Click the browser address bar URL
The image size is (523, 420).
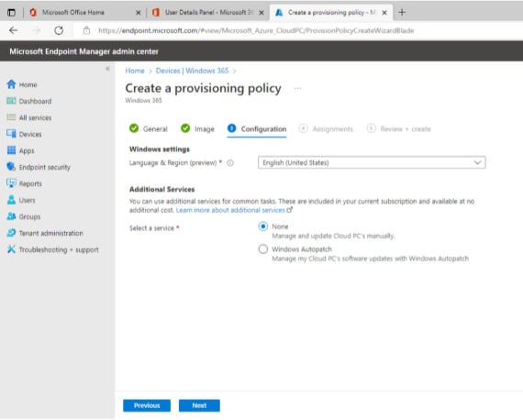point(256,30)
